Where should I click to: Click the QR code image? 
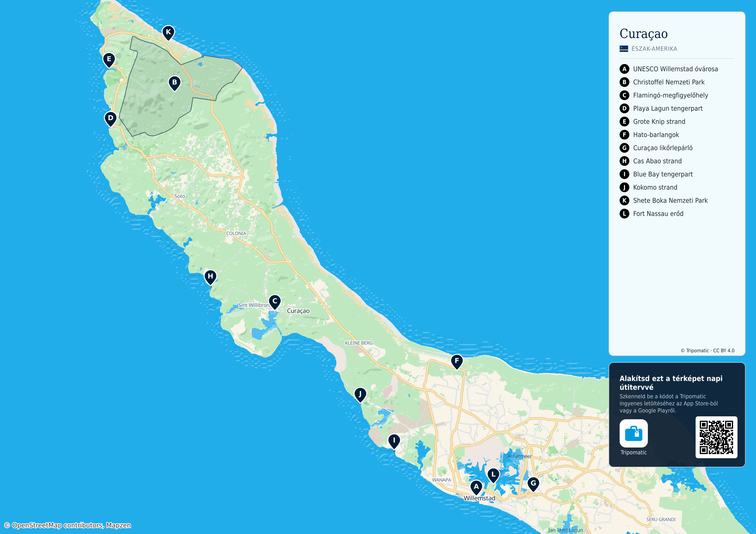click(x=716, y=437)
